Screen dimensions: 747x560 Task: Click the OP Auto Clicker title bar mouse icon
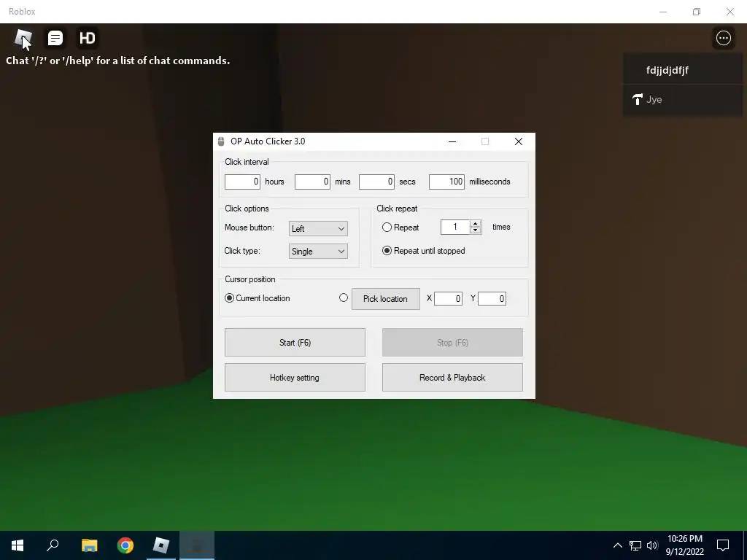[221, 141]
